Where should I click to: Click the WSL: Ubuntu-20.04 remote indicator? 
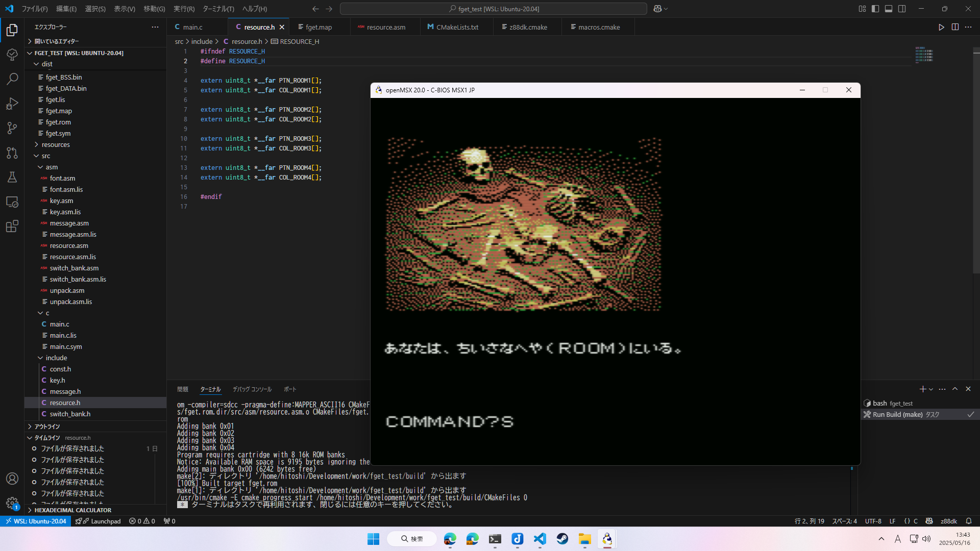36,521
